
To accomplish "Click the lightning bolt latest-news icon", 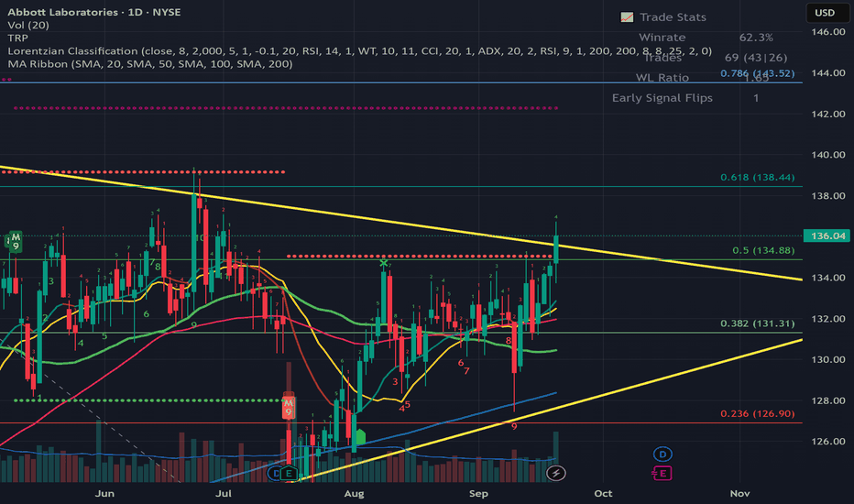I will coord(555,473).
